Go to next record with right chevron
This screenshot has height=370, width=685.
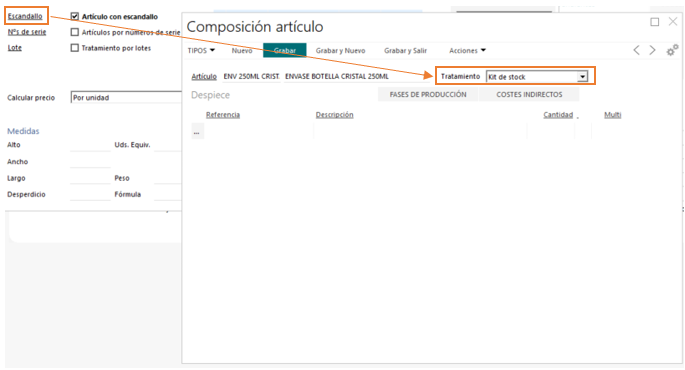(652, 50)
